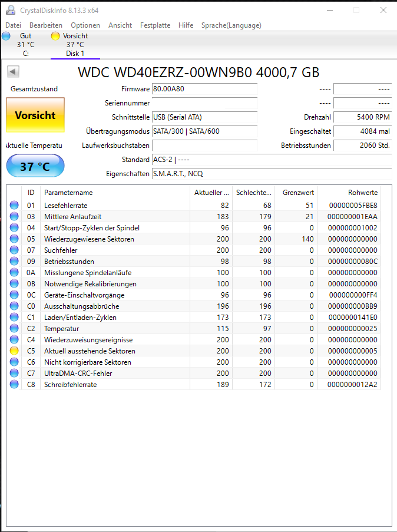Click raw value 0000000141E0 of Laden/Entladen-Zyklen
The width and height of the screenshot is (397, 532).
353,317
